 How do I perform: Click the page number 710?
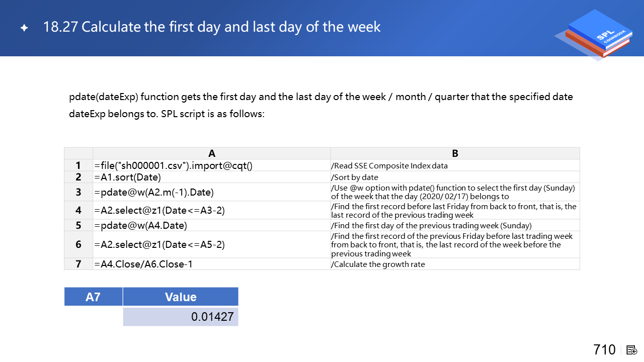[x=604, y=349]
